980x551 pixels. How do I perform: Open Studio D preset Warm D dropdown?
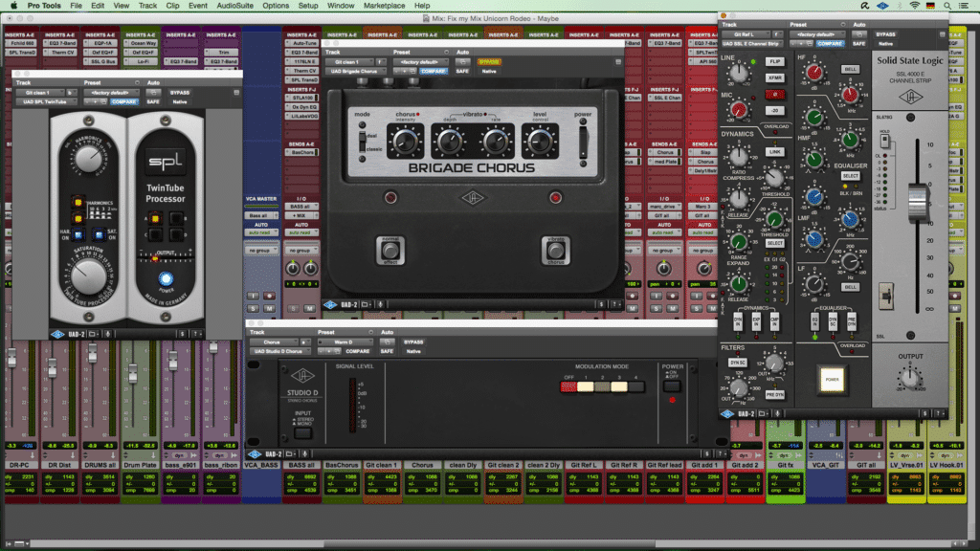[344, 342]
